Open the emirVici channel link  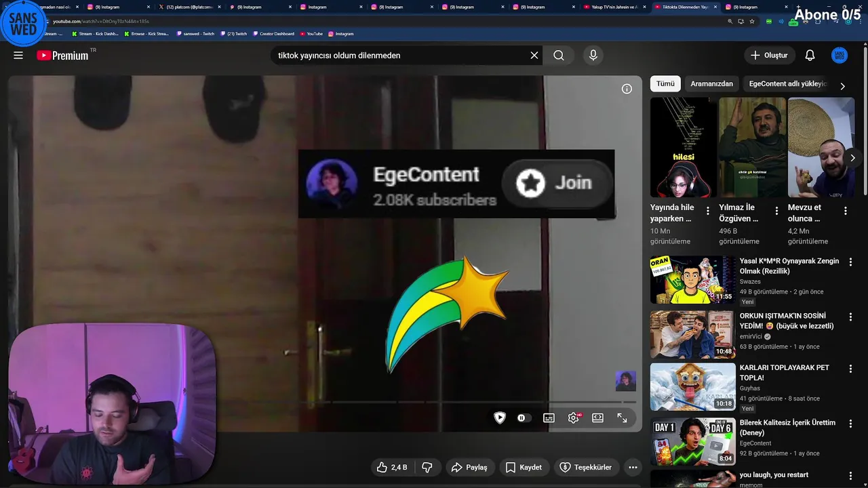click(751, 336)
